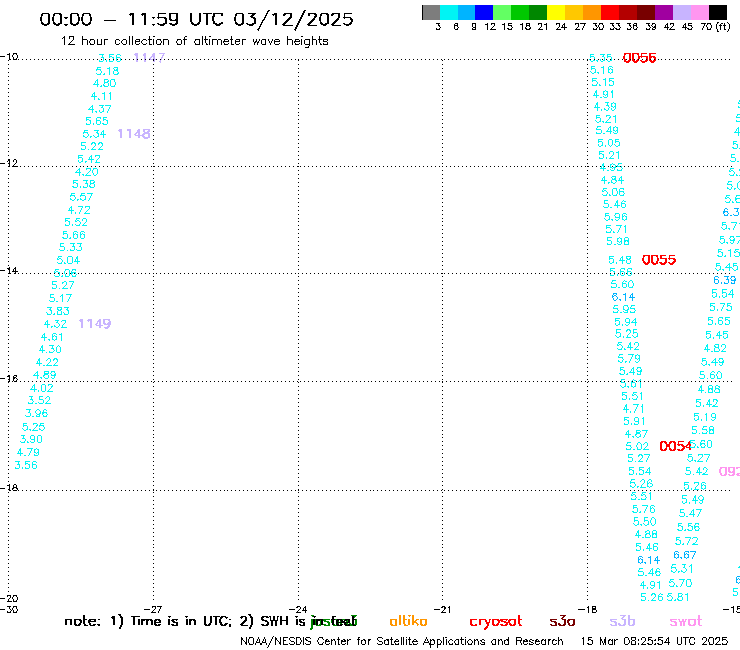Click the red 30-33 ft legend color
The width and height of the screenshot is (740, 650).
pos(610,12)
